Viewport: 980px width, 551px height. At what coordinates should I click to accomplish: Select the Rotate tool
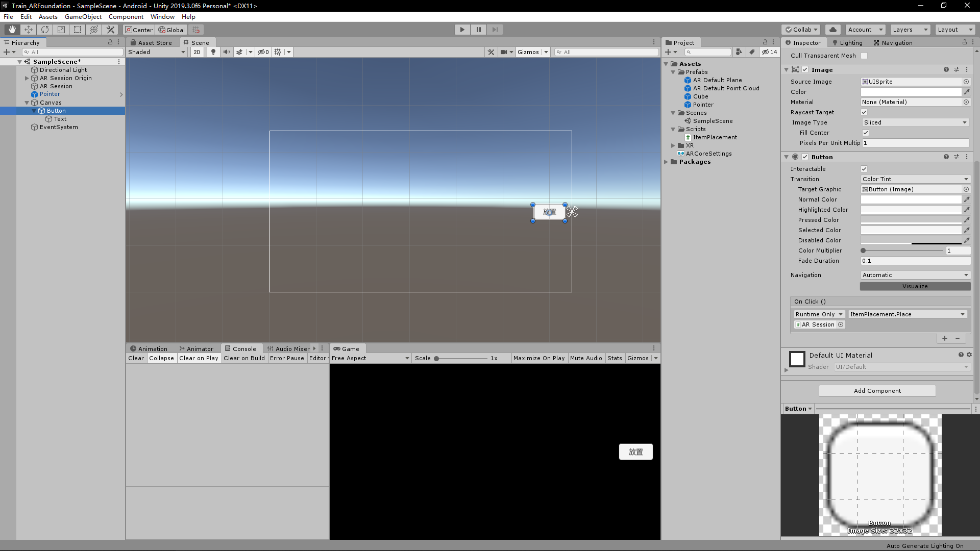click(x=45, y=30)
